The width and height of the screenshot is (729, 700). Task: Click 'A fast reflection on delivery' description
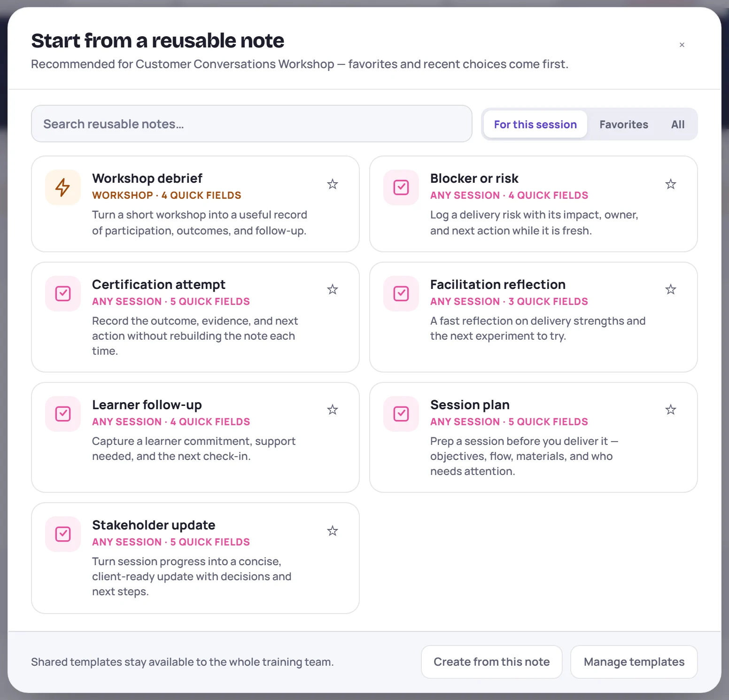point(538,328)
